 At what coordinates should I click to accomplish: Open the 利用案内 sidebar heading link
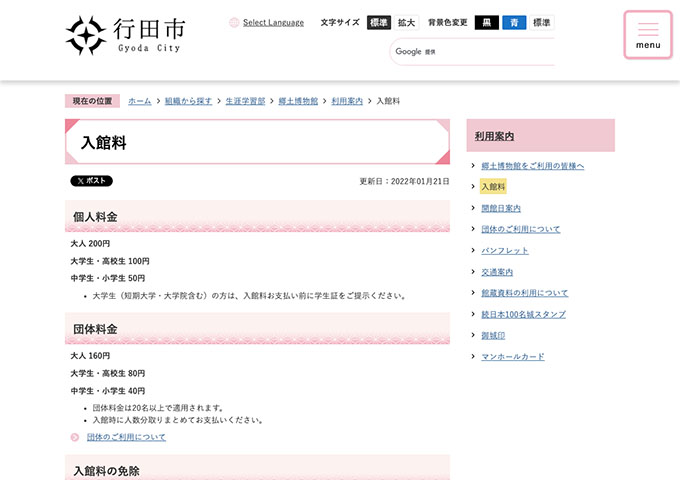494,136
